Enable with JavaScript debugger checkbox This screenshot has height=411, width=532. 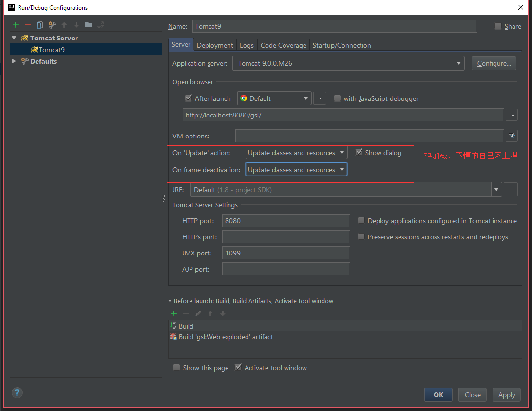point(337,98)
